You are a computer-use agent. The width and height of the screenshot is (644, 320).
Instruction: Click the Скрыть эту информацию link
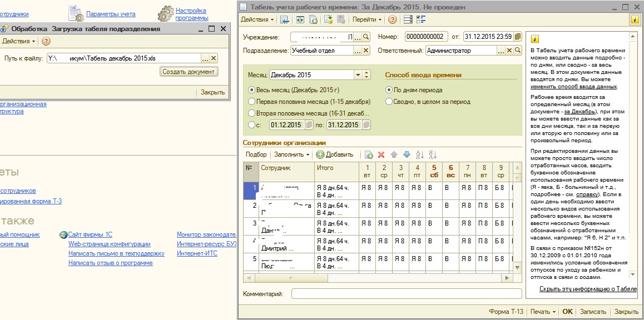click(x=588, y=289)
